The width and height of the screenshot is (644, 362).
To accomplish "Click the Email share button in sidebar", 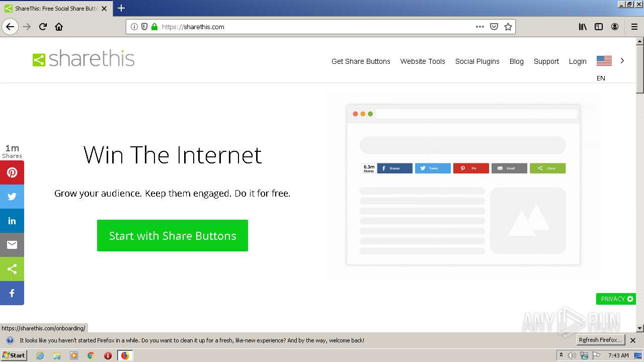I will pyautogui.click(x=12, y=245).
